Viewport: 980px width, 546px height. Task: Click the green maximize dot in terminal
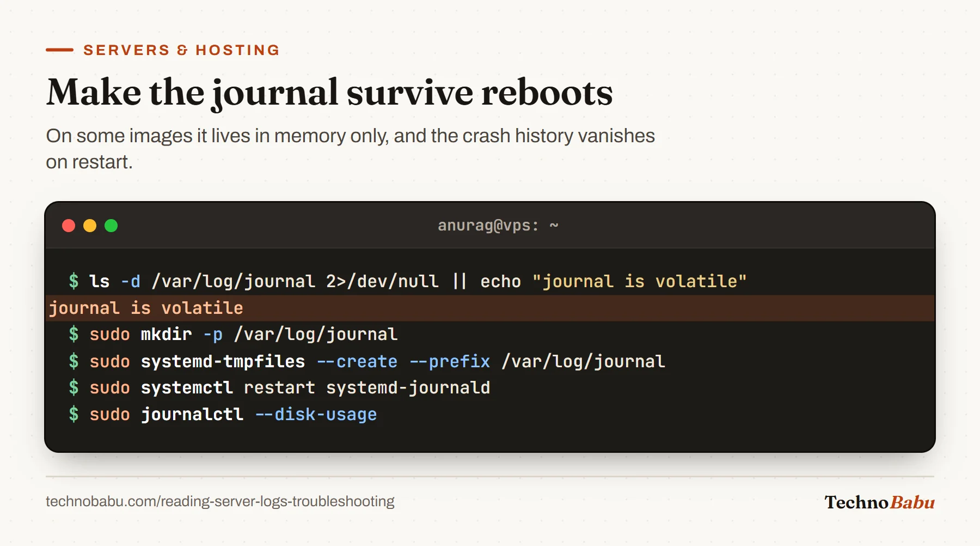coord(111,226)
